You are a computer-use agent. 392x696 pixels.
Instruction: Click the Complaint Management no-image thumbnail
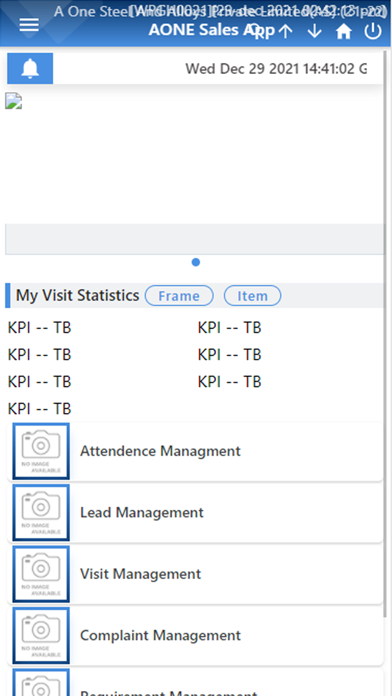pyautogui.click(x=41, y=636)
